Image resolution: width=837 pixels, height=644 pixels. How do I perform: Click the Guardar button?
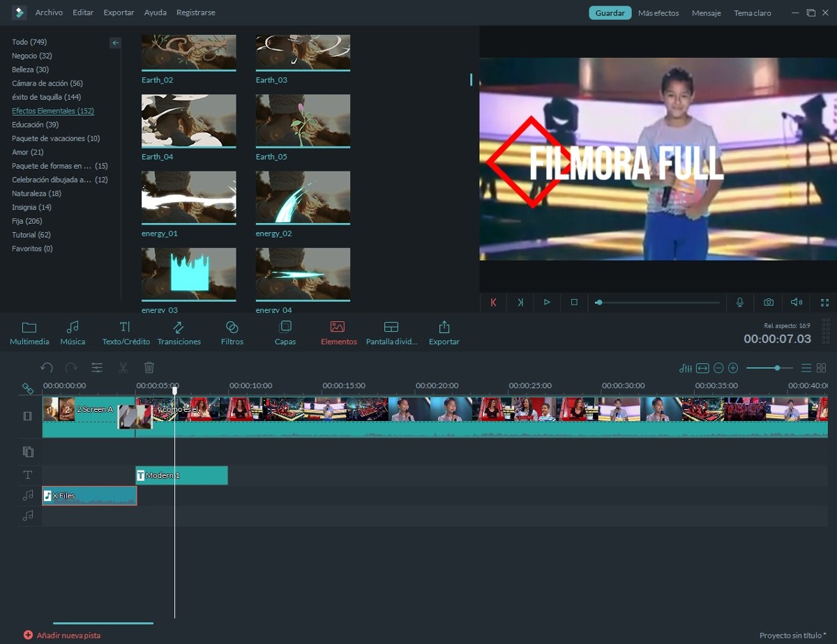coord(610,13)
